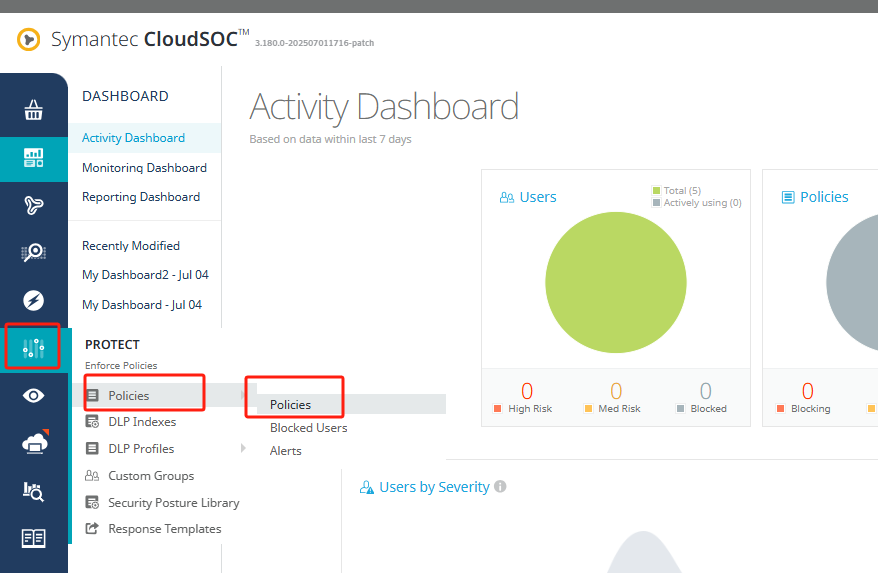The width and height of the screenshot is (878, 573).
Task: Open the Policies widget title link
Action: (824, 197)
